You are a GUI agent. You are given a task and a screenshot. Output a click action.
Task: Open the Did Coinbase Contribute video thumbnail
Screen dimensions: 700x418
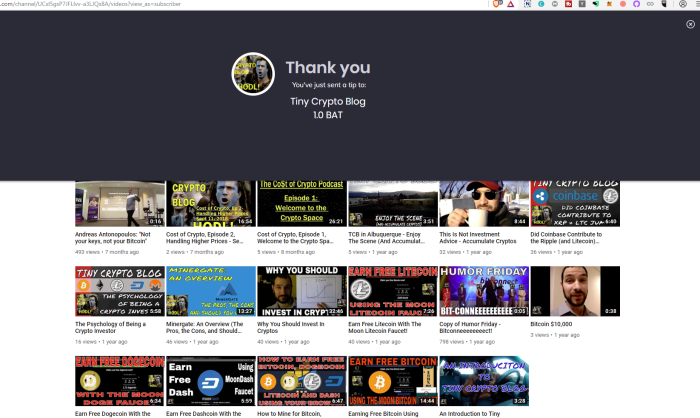pos(574,204)
